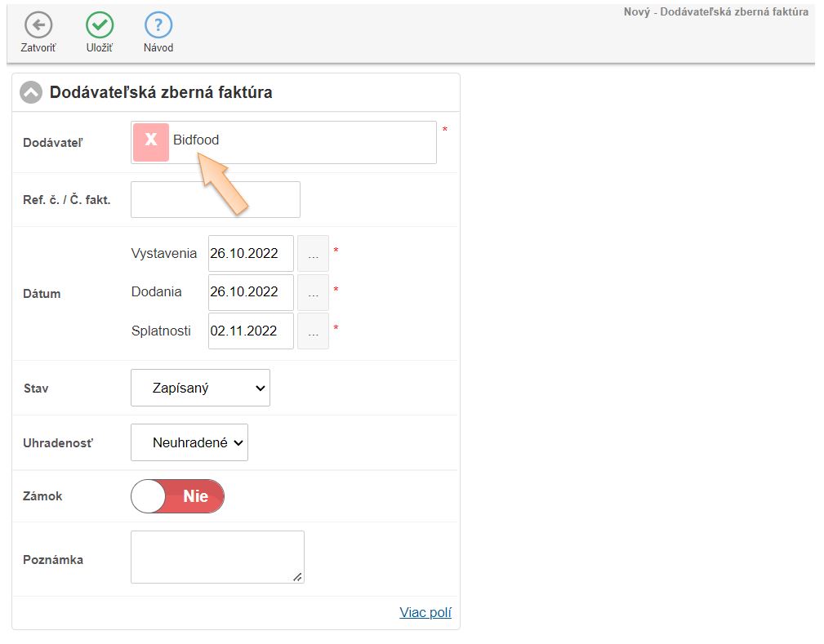This screenshot has width=824, height=644.
Task: Open date picker for Dodania date
Action: [313, 292]
